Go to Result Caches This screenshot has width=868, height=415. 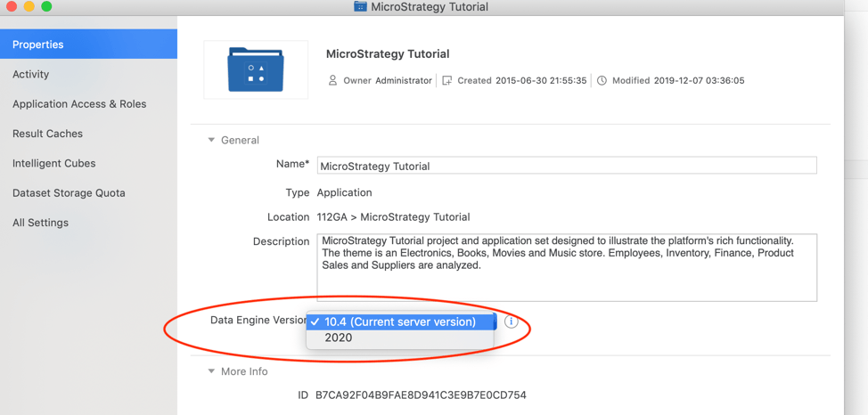(x=47, y=134)
